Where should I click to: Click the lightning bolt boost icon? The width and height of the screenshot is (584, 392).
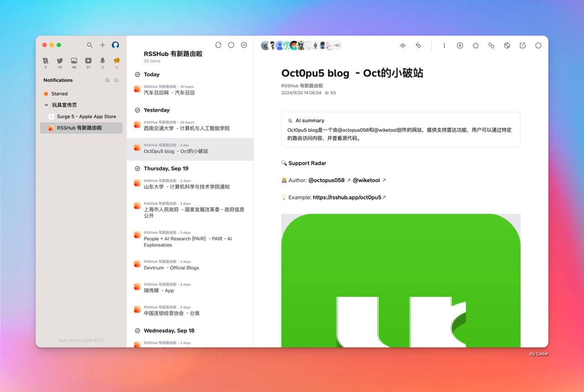coord(460,45)
